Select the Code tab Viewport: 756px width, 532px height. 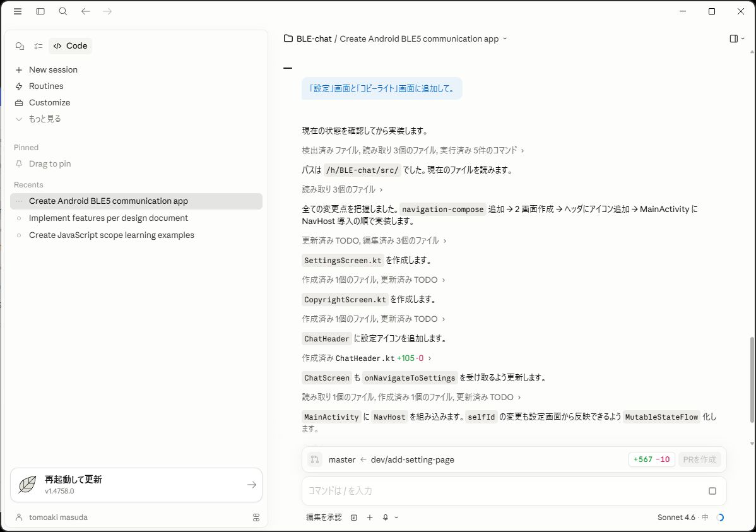(x=70, y=46)
